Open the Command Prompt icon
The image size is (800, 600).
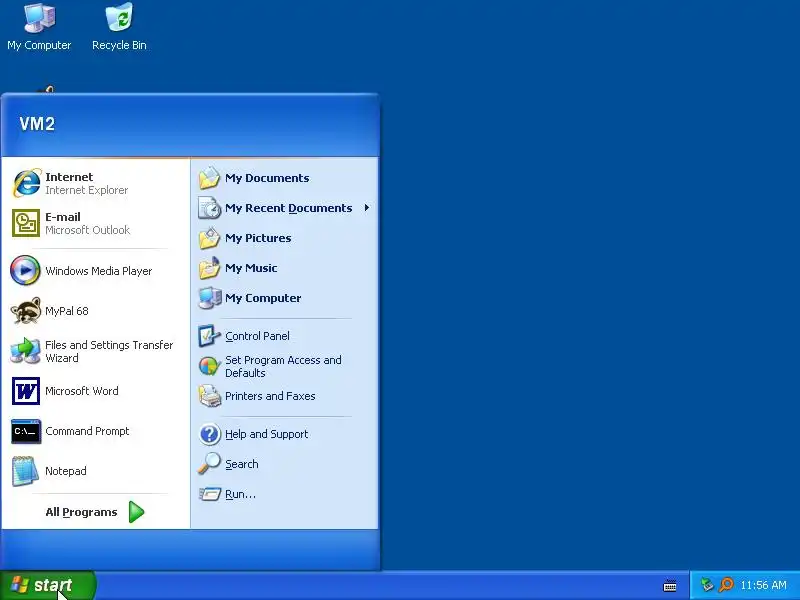[x=26, y=431]
